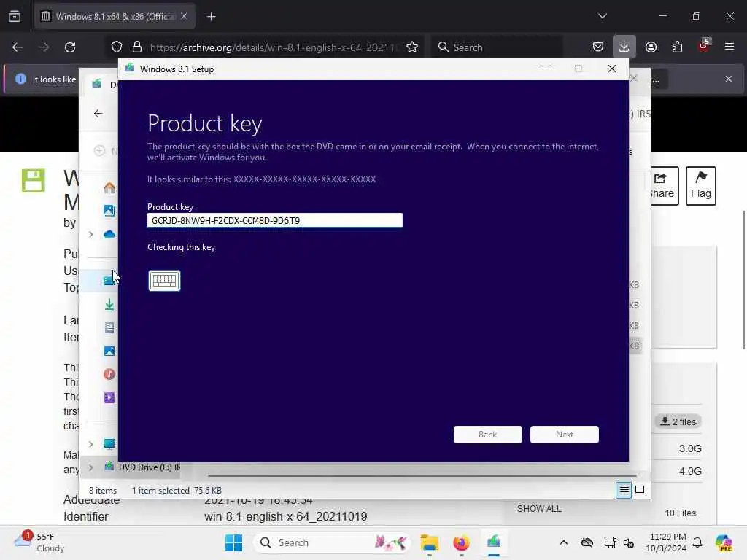Viewport: 747px width, 560px height.
Task: Open Documents in Explorer sidebar
Action: 109,327
